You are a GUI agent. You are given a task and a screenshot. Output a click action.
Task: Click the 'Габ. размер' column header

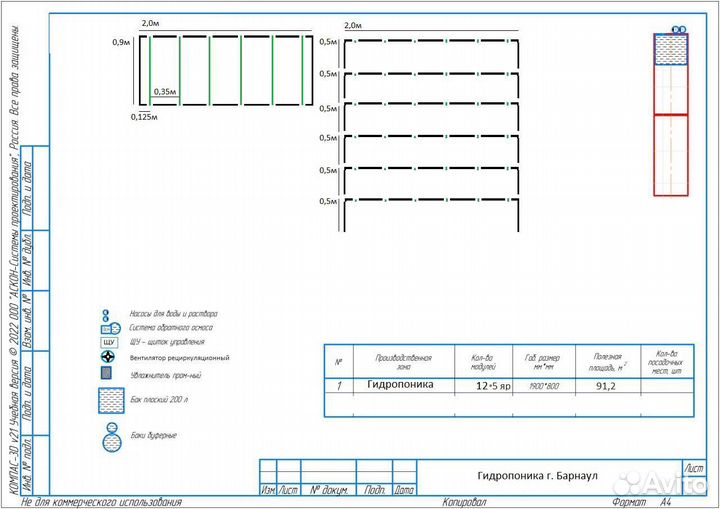(543, 358)
